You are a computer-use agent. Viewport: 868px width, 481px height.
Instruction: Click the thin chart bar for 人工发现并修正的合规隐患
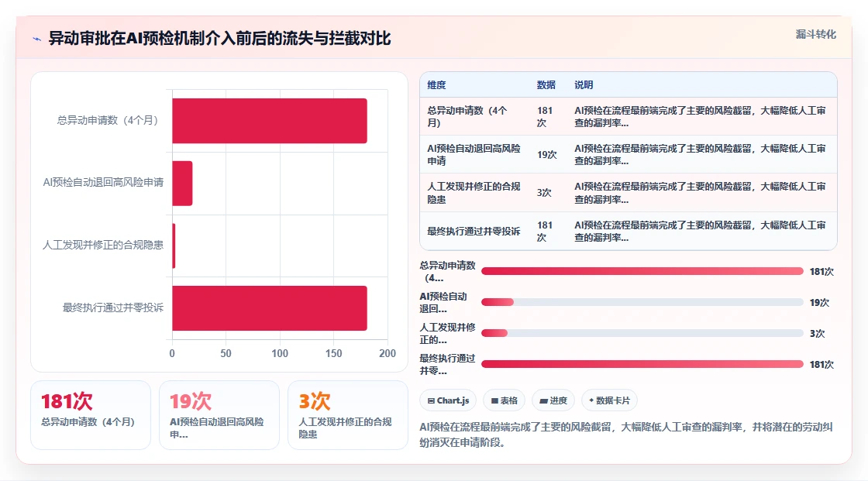pos(174,246)
